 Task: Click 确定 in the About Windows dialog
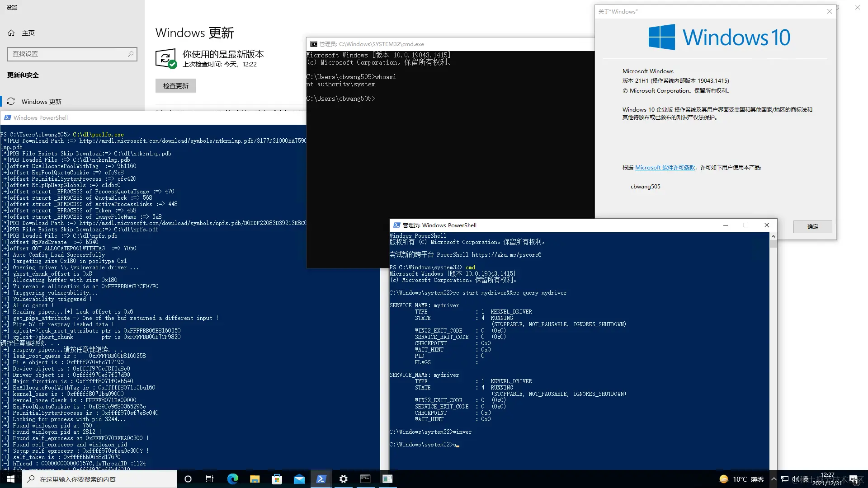[x=812, y=227]
